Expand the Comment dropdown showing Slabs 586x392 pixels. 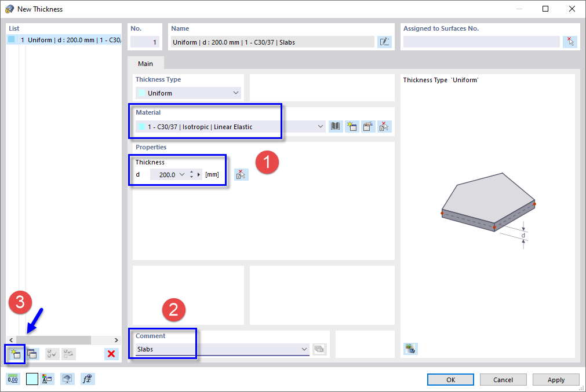304,349
